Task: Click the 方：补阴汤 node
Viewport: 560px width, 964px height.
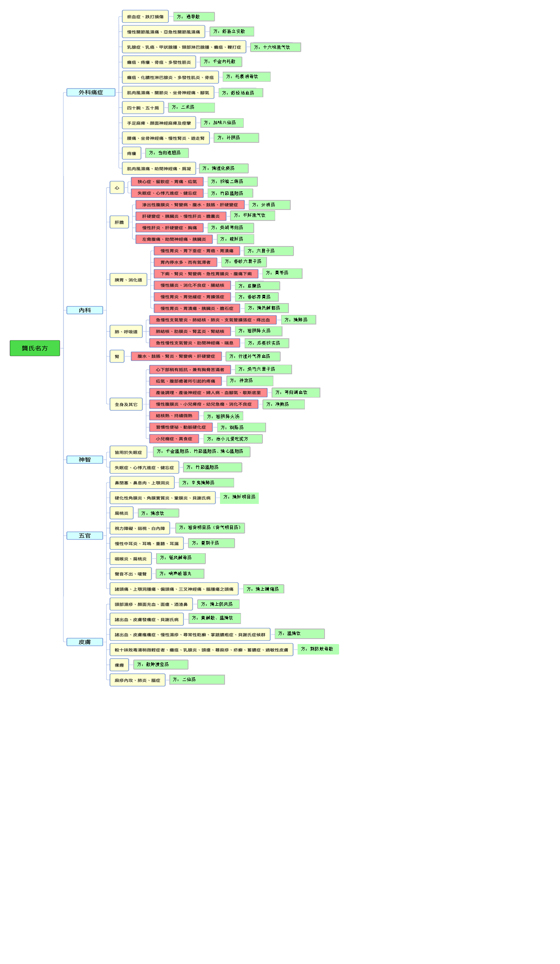Action: (x=236, y=138)
